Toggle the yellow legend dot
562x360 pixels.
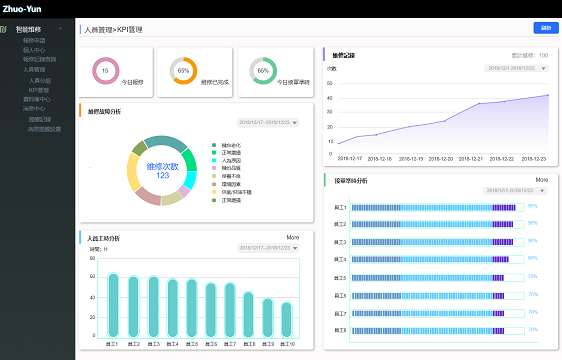pyautogui.click(x=214, y=192)
